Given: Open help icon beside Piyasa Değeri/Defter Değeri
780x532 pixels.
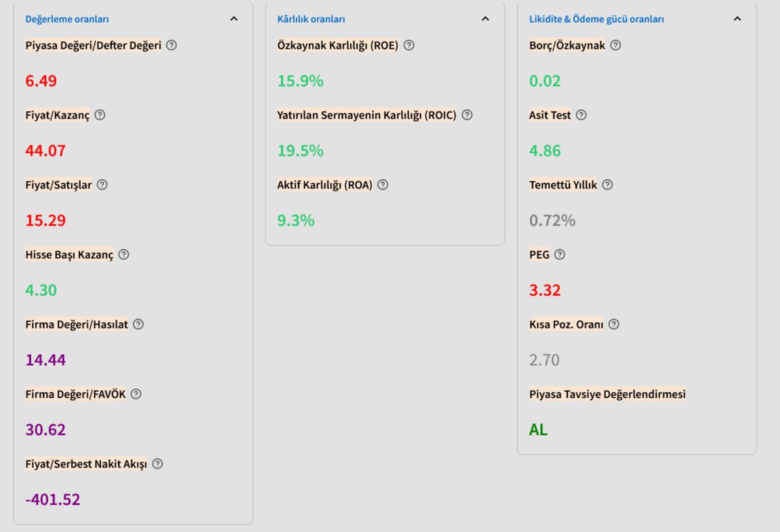Looking at the screenshot, I should (x=172, y=45).
